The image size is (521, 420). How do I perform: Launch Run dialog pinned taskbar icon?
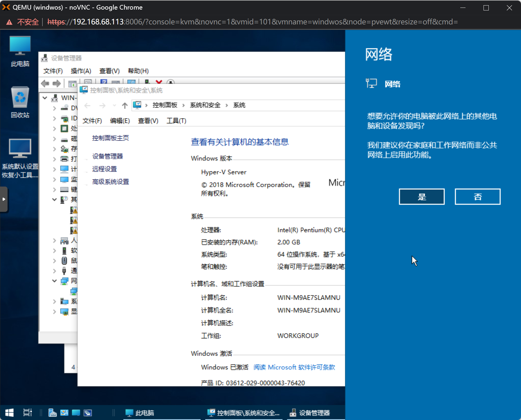(88, 412)
